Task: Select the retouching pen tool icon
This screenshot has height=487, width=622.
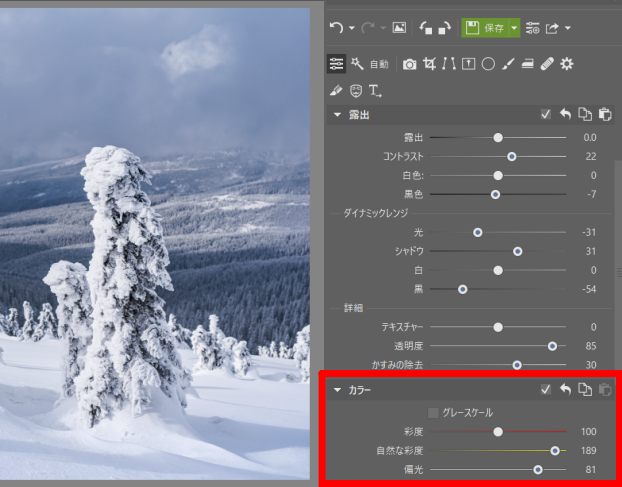Action: pos(336,91)
